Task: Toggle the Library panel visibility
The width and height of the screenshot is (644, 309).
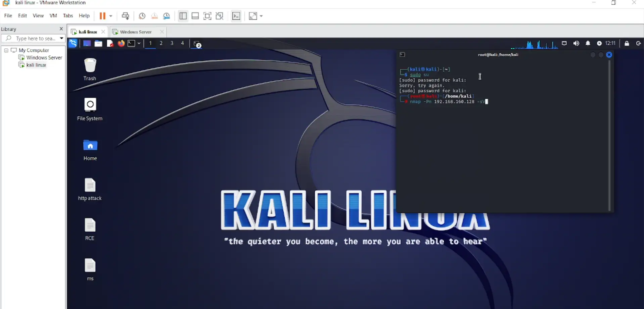Action: (x=183, y=16)
